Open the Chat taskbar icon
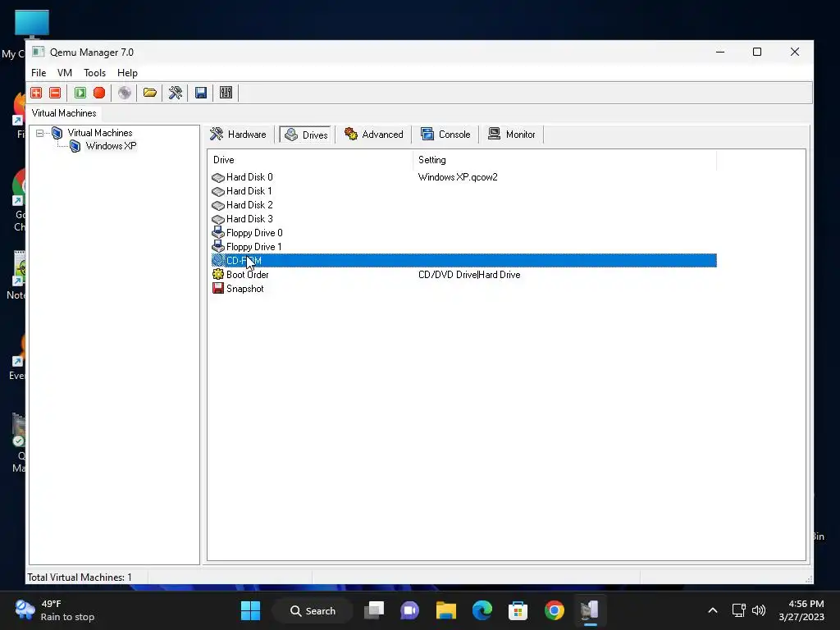This screenshot has width=840, height=630. coord(410,610)
